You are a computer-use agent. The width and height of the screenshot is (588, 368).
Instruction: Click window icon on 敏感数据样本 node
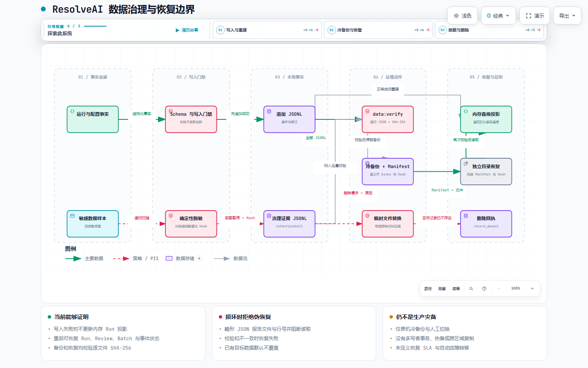click(72, 215)
